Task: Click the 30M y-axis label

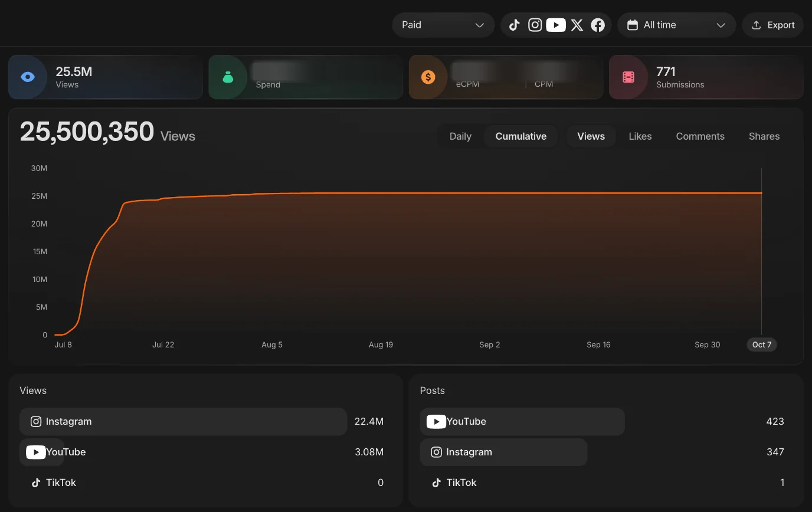Action: pyautogui.click(x=39, y=168)
